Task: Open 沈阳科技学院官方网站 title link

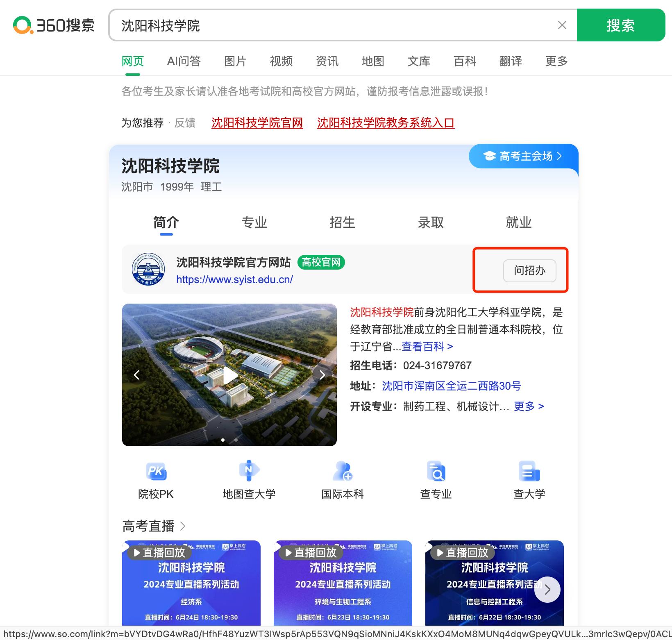Action: click(234, 262)
